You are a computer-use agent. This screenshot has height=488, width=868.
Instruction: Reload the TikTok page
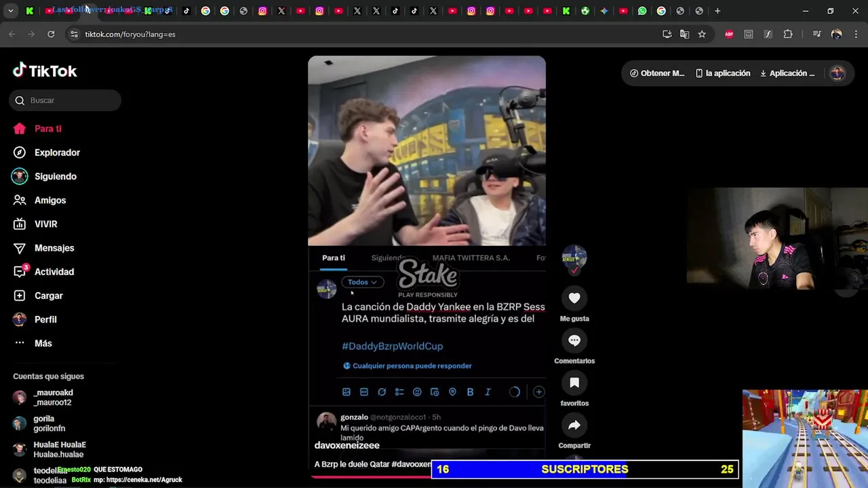point(51,34)
